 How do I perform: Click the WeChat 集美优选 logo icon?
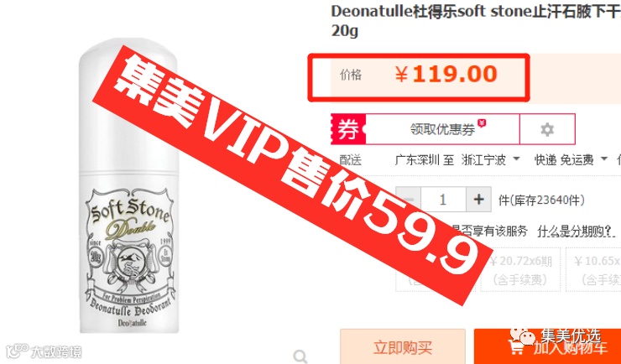click(522, 336)
